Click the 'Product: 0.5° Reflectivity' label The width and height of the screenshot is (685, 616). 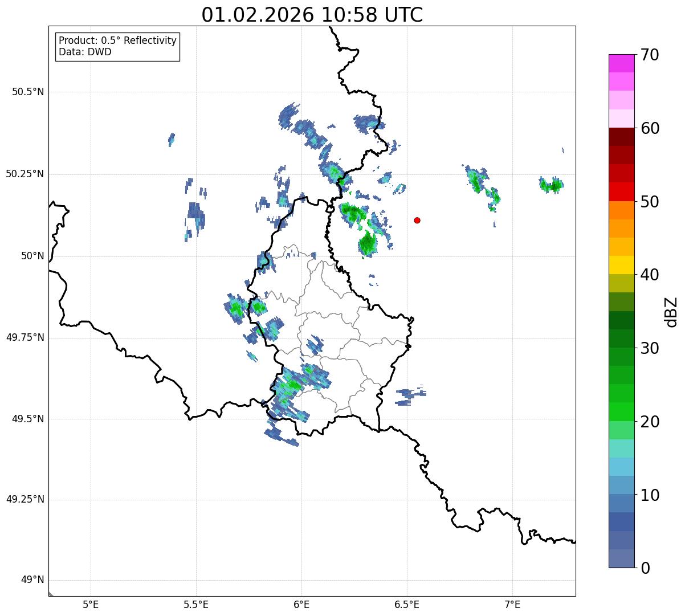(117, 40)
